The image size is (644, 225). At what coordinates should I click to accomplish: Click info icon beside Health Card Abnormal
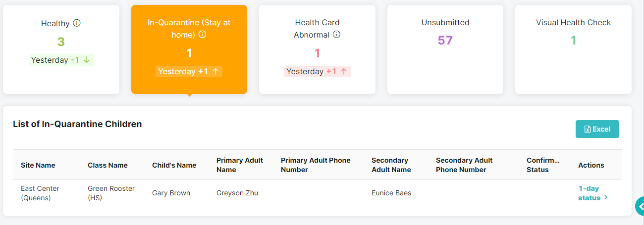point(336,35)
